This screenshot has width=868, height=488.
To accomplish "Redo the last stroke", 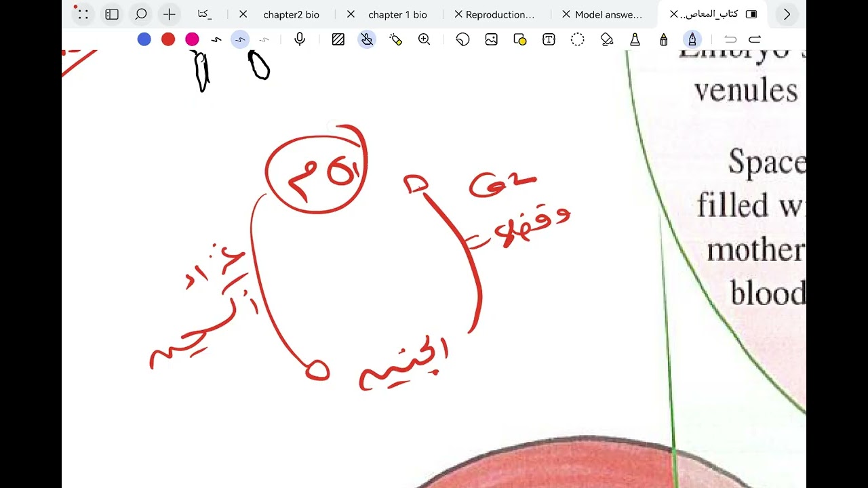I will (x=755, y=39).
